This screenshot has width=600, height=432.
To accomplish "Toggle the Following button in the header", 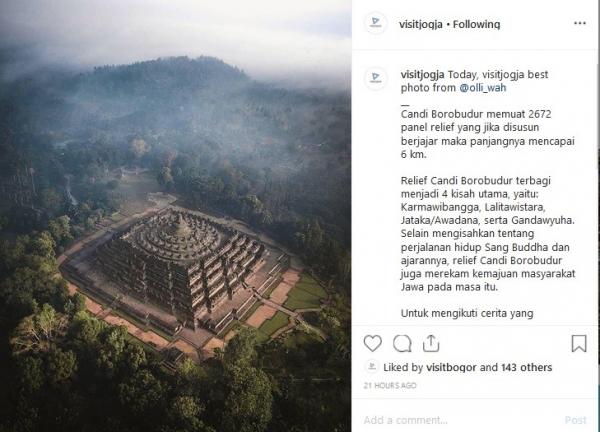I will (x=479, y=24).
